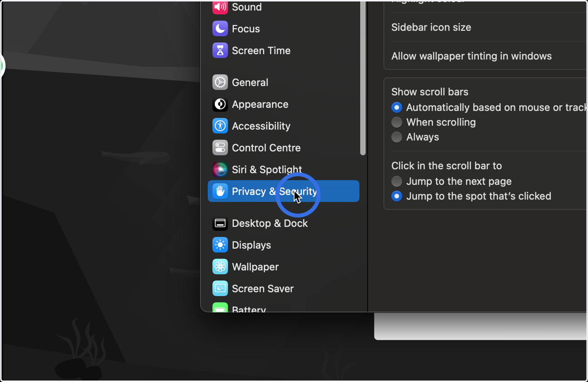Click the Privacy & Security hand icon
Viewport: 588px width, 382px height.
pyautogui.click(x=220, y=191)
